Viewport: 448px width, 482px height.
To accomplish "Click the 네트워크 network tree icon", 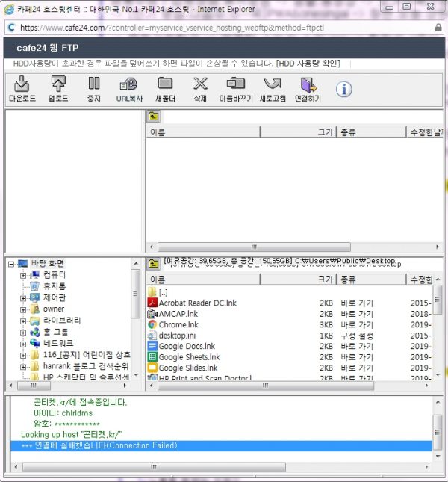I will (34, 343).
